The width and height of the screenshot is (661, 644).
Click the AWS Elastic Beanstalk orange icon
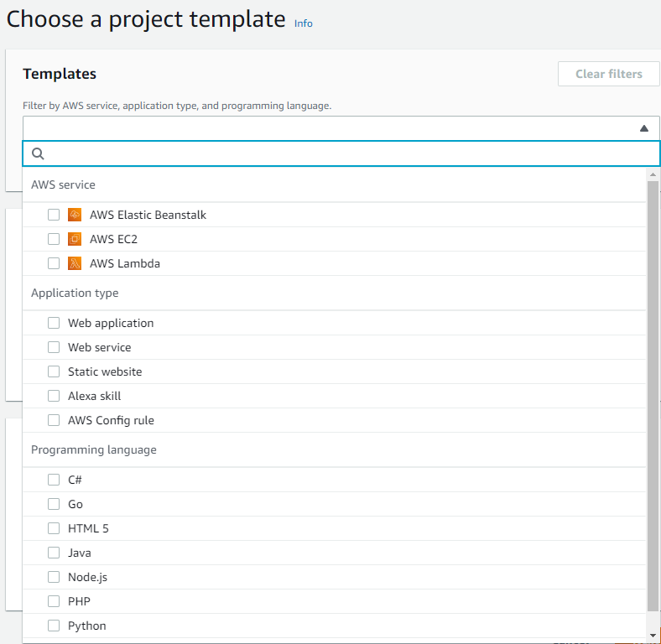click(x=75, y=215)
